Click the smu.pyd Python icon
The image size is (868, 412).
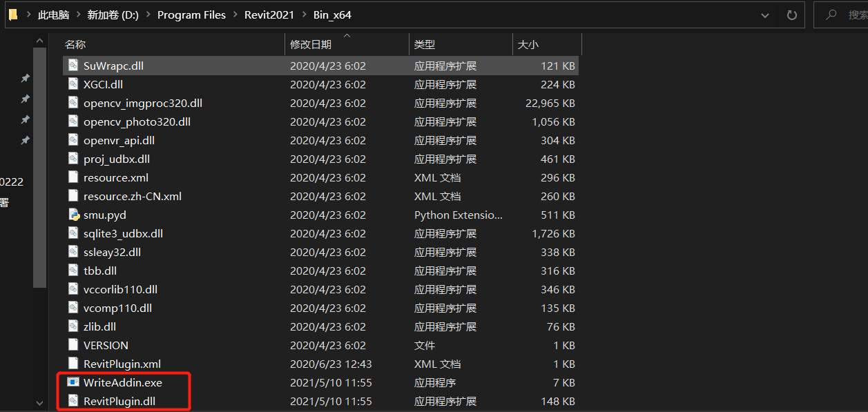pos(73,215)
